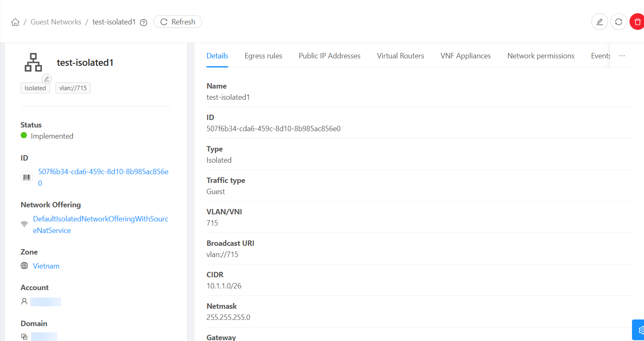
Task: Click the restart network circular arrows icon
Action: click(x=618, y=22)
